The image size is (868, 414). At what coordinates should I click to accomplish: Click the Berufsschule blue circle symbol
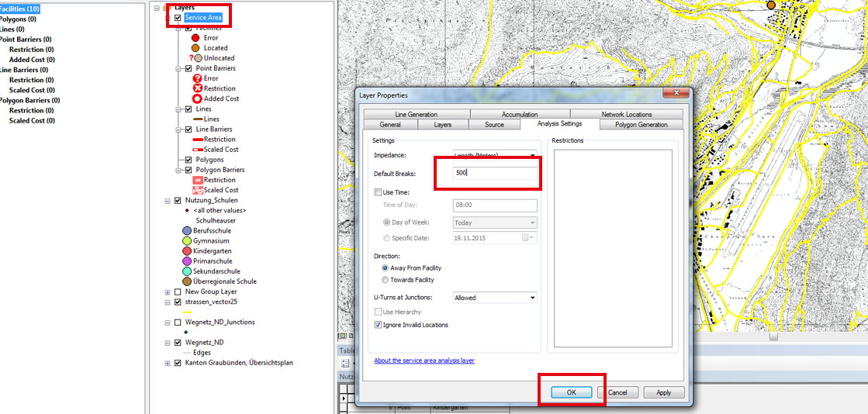[x=187, y=231]
